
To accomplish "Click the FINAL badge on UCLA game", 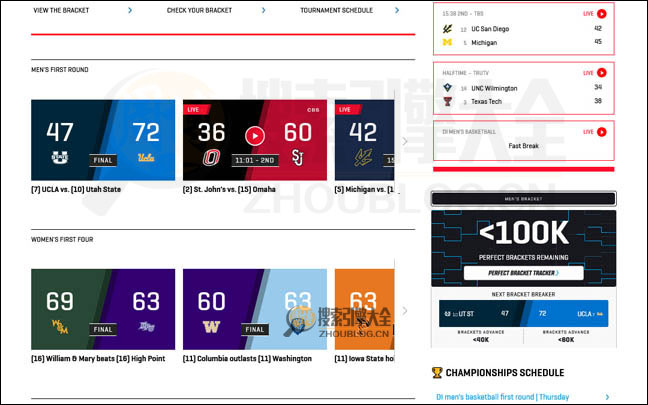I will tap(103, 160).
